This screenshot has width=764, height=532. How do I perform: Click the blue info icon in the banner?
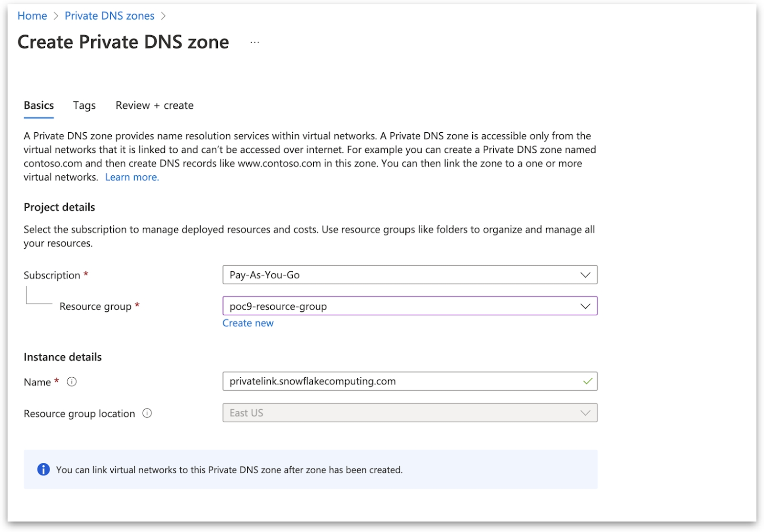point(43,469)
